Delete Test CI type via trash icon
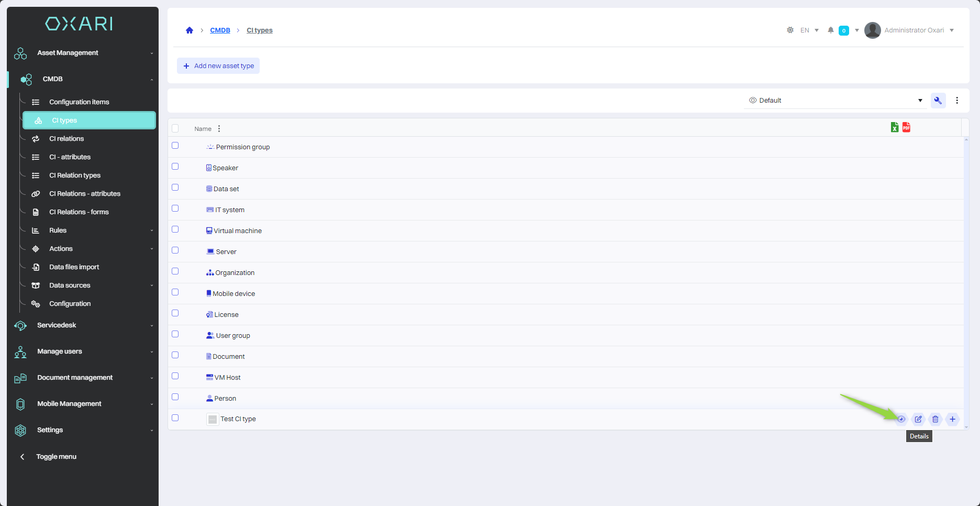Image resolution: width=980 pixels, height=506 pixels. [936, 419]
